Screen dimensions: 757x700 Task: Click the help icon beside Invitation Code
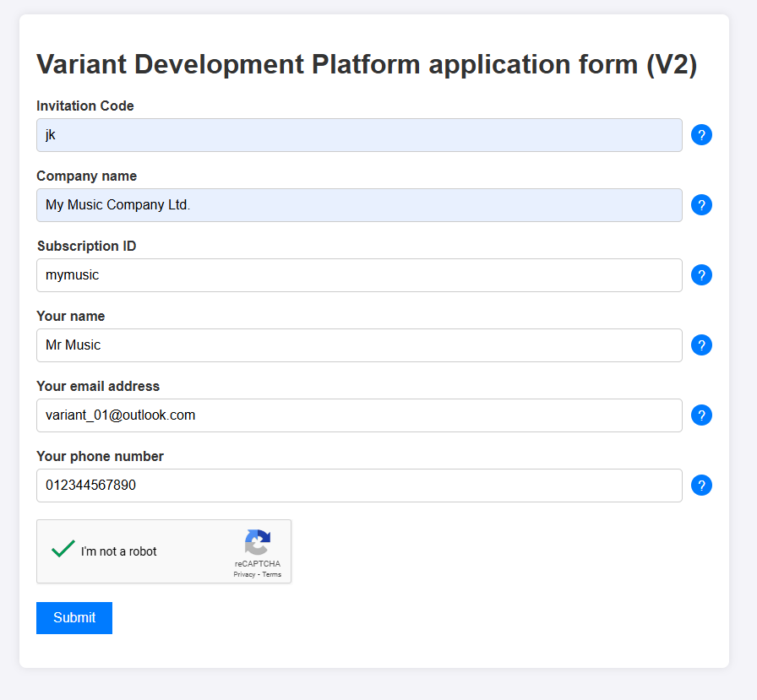(x=701, y=135)
